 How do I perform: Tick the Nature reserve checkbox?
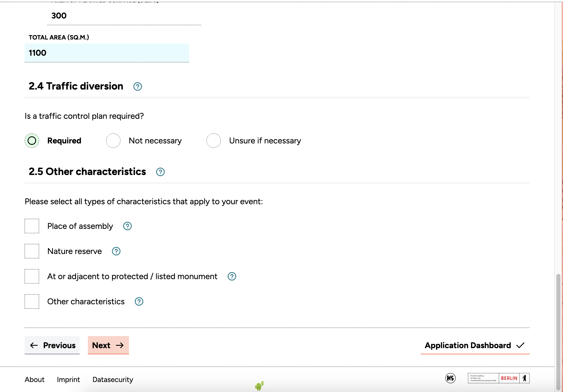click(x=32, y=251)
